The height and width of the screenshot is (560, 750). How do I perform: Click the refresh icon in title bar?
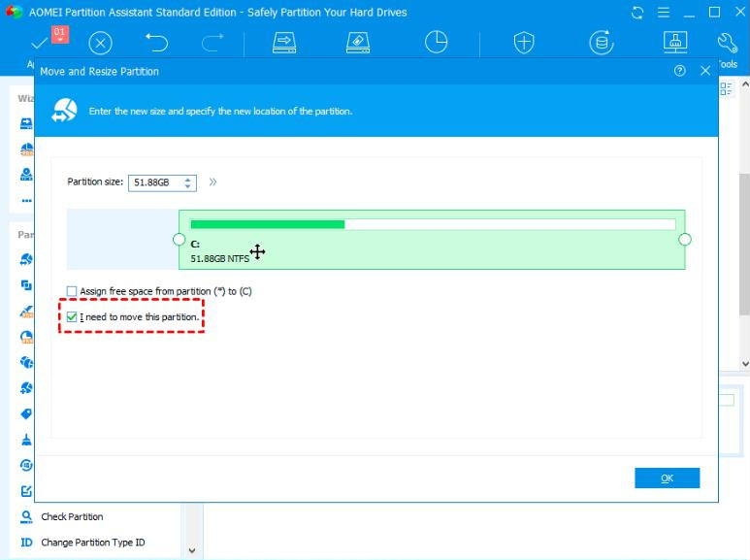pos(637,13)
